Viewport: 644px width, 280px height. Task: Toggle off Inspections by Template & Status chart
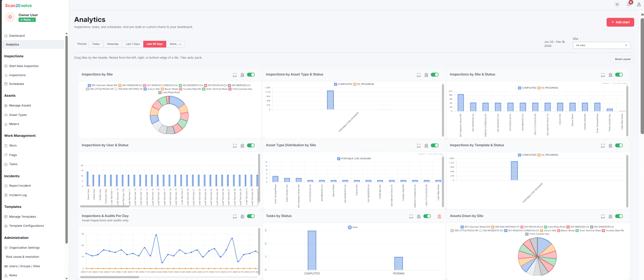tap(619, 146)
